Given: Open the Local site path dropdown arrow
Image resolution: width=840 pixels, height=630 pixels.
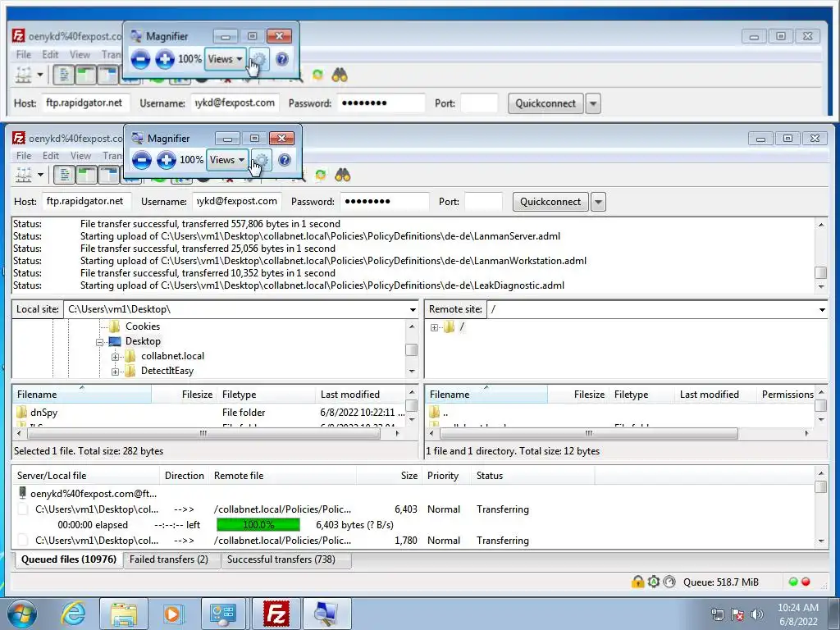Looking at the screenshot, I should point(413,309).
